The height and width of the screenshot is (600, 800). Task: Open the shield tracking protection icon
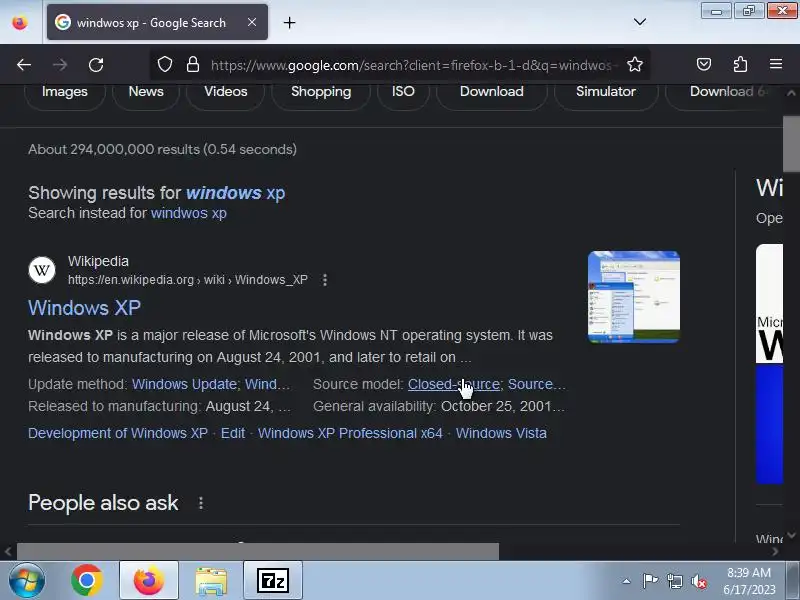[x=164, y=65]
